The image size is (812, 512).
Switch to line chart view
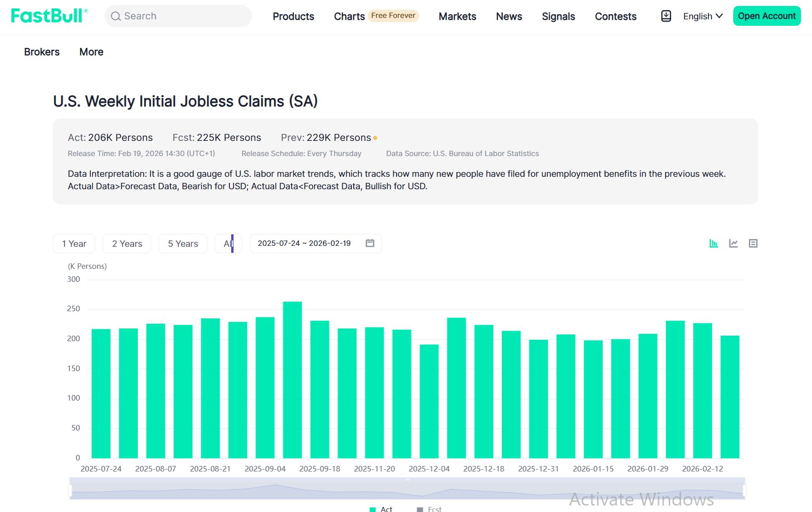pyautogui.click(x=733, y=244)
